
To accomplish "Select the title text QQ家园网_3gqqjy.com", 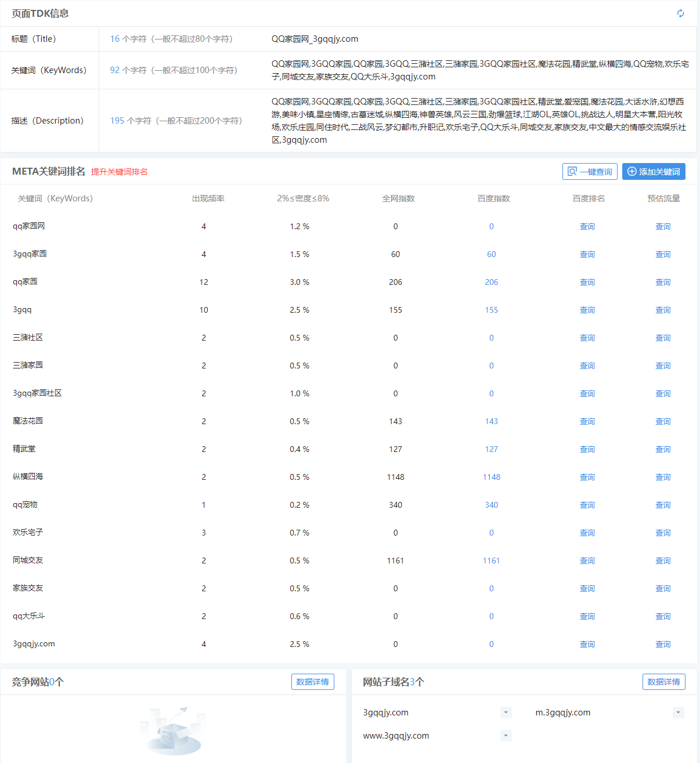I will pos(315,39).
